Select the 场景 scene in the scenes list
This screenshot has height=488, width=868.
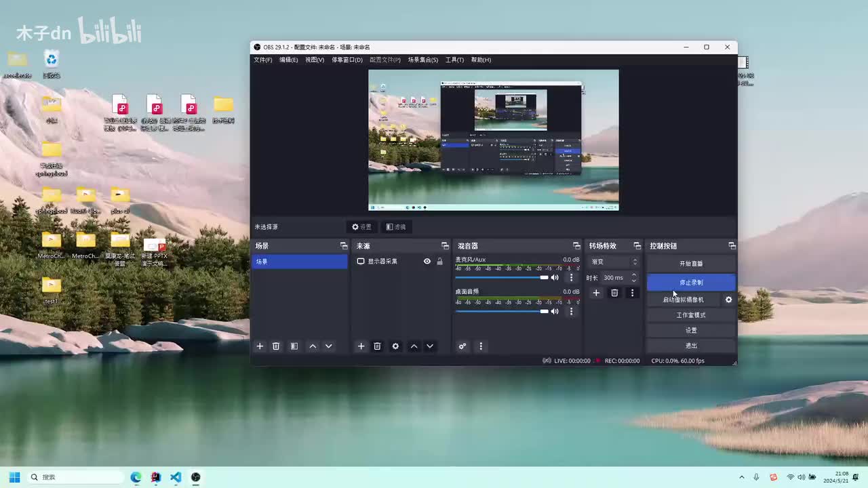click(300, 262)
